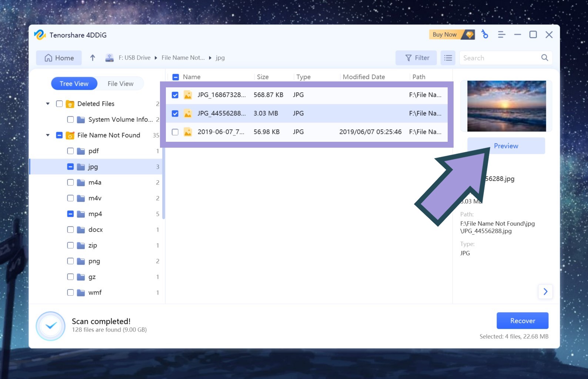Click the Tenorshare 4DDiG logo icon
588x379 pixels.
40,35
